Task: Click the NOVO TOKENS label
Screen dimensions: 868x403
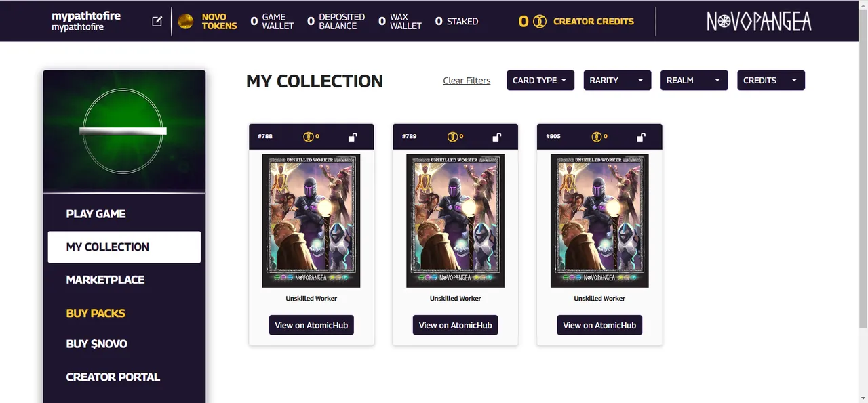Action: coord(219,22)
